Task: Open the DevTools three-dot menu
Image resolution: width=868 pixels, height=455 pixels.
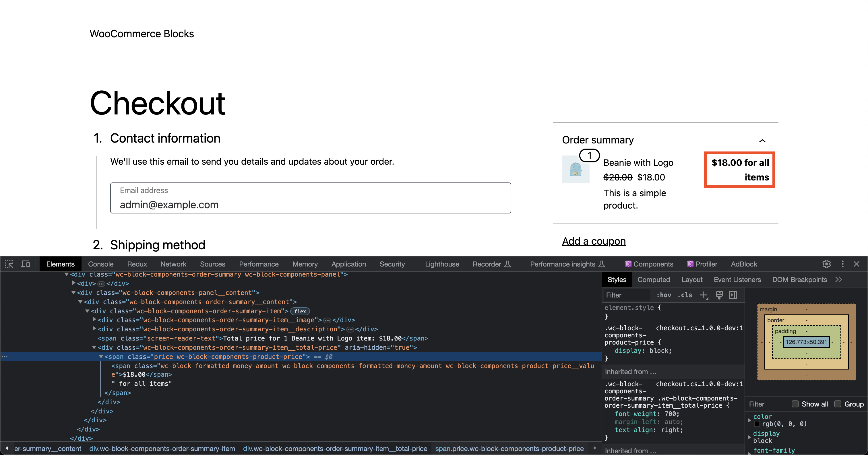Action: (843, 264)
